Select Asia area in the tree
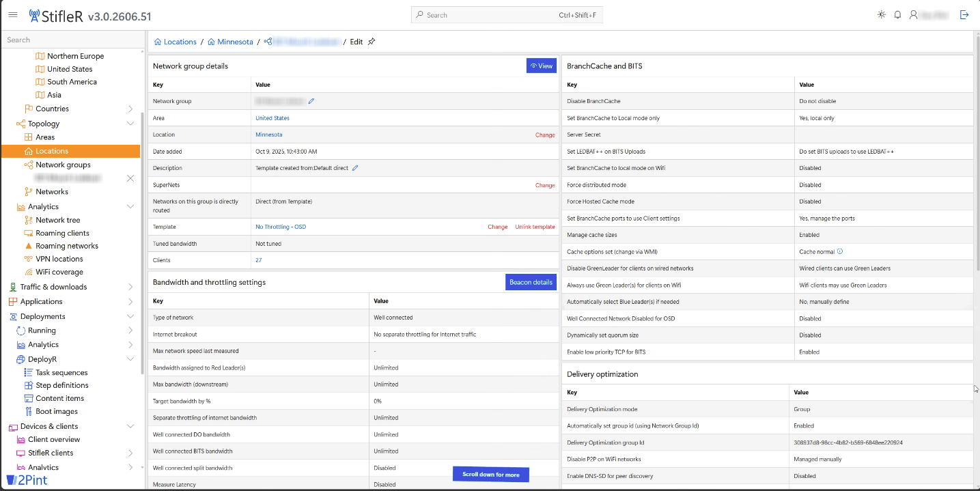Screen dimensions: 980x491 click(x=54, y=95)
